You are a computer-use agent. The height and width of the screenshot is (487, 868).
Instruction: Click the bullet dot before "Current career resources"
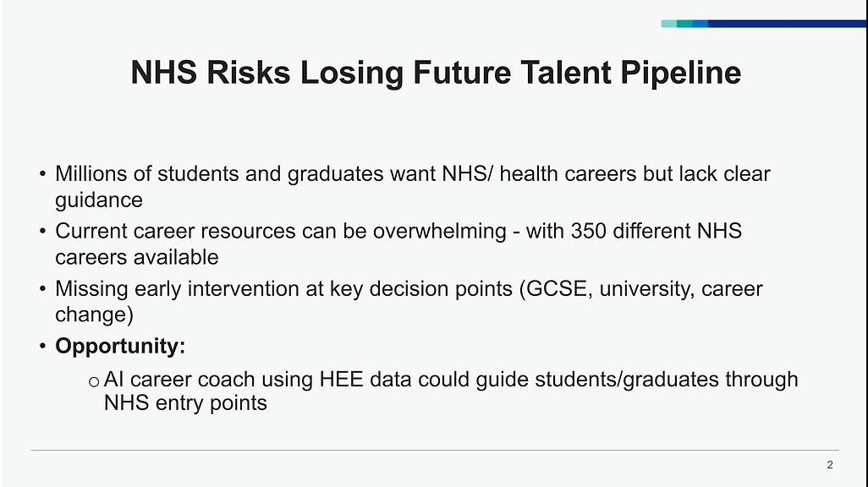click(42, 231)
